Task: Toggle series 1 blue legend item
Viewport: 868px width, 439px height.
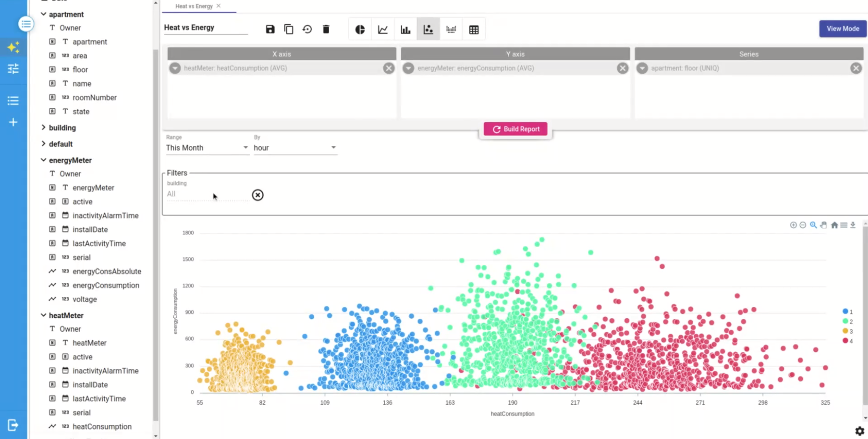Action: pos(848,311)
